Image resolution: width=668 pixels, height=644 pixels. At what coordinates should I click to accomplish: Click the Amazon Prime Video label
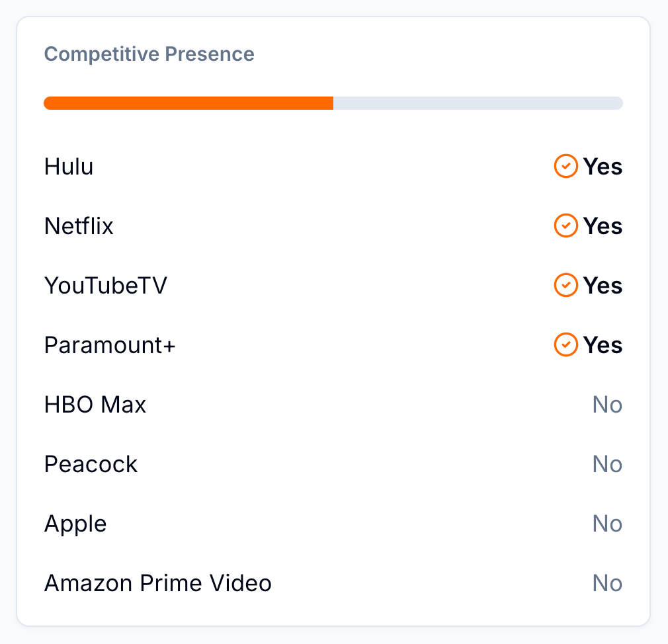[157, 583]
